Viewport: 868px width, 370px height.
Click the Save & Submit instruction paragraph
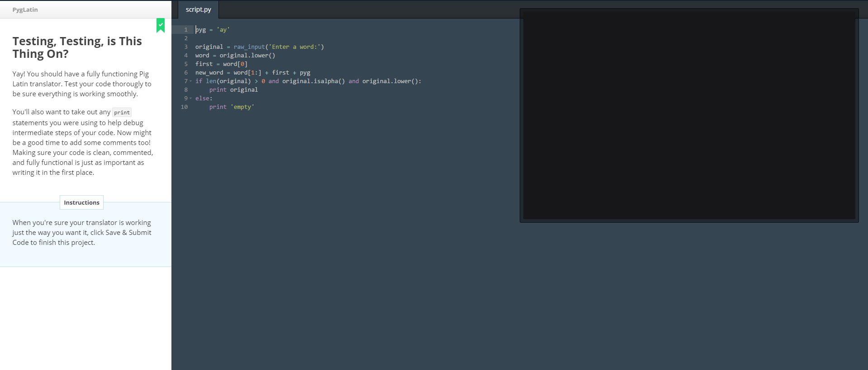(x=81, y=233)
